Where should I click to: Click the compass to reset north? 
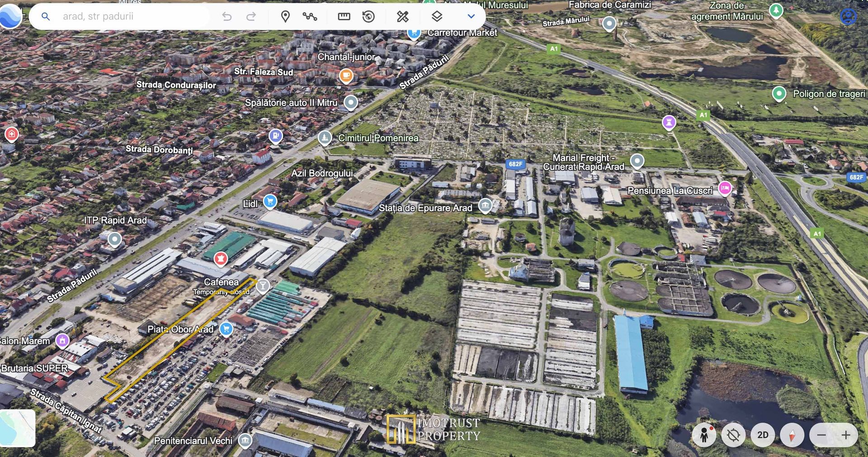click(792, 435)
